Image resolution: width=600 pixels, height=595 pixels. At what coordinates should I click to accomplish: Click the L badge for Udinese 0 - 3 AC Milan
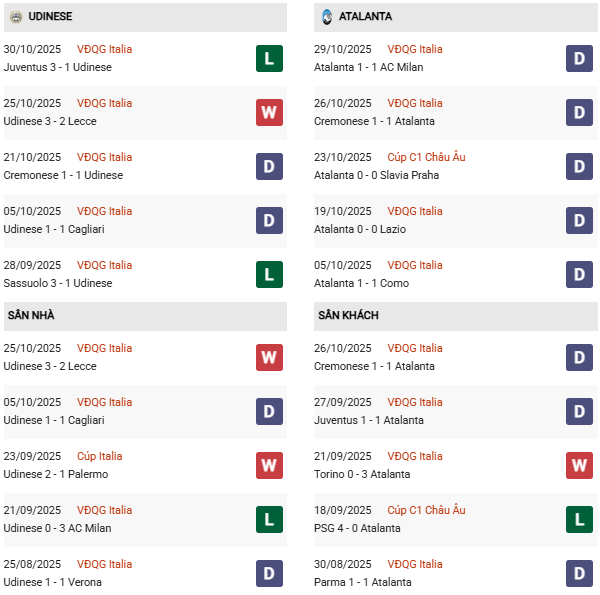(269, 519)
